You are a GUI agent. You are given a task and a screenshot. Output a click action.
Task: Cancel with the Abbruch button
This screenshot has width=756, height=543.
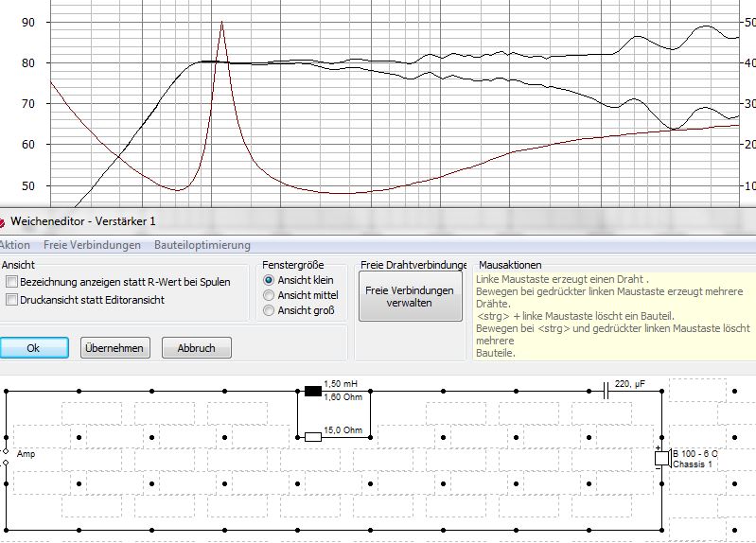pyautogui.click(x=196, y=348)
